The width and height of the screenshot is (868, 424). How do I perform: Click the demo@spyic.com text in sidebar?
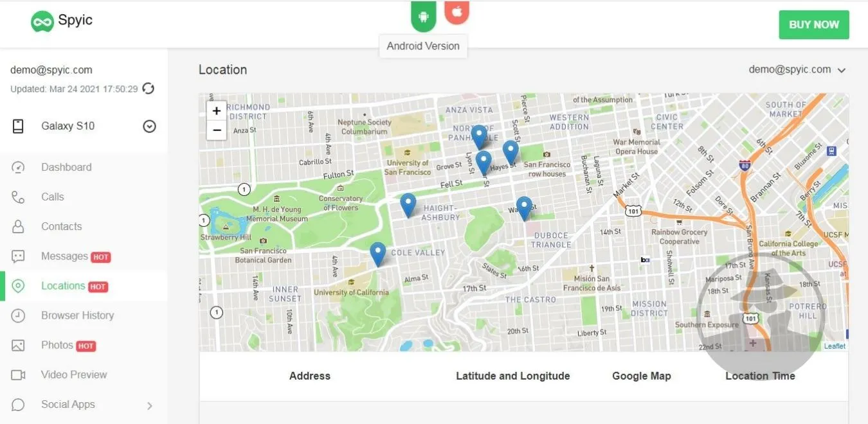[51, 70]
